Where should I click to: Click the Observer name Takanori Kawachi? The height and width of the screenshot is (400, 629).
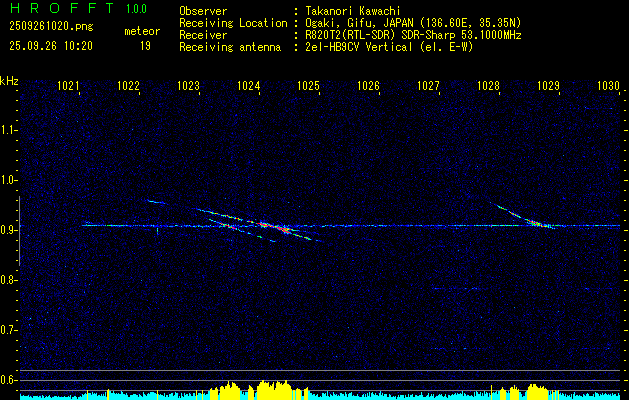point(353,11)
